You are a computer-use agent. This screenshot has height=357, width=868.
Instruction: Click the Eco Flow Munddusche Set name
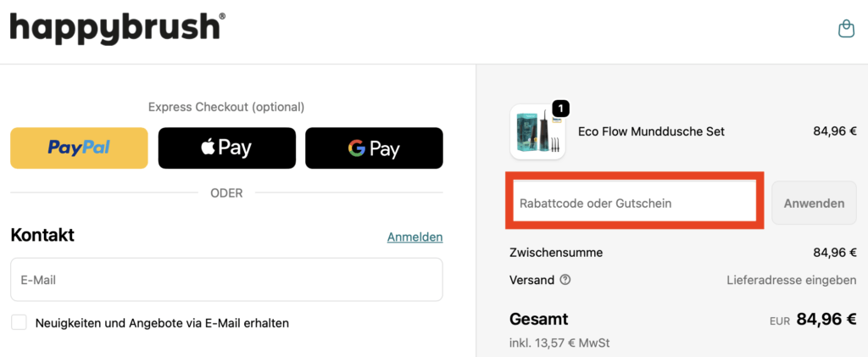coord(651,131)
